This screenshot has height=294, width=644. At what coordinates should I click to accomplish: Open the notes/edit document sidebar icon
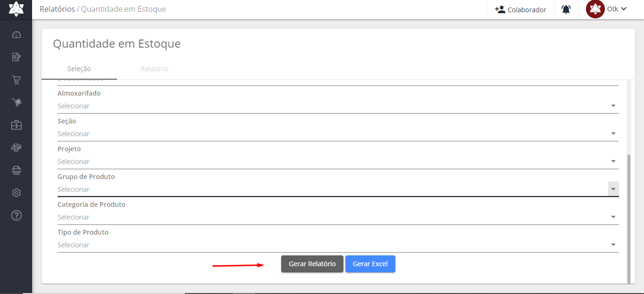[x=17, y=57]
